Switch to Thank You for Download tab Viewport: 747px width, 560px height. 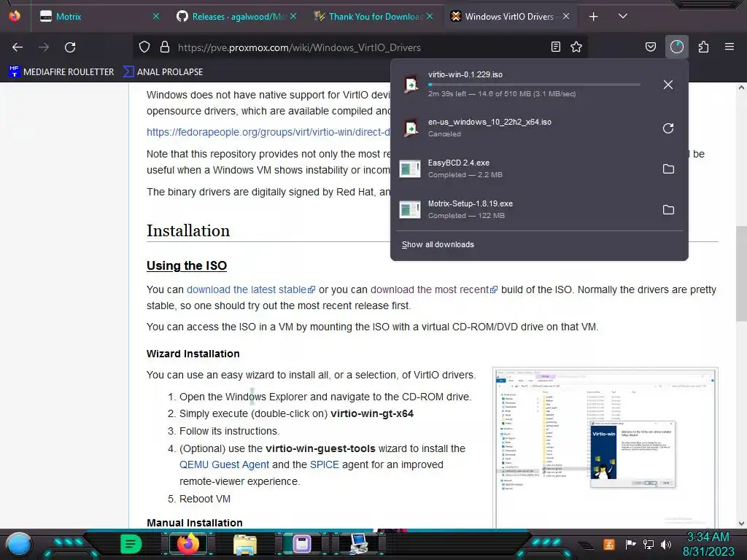click(x=373, y=17)
